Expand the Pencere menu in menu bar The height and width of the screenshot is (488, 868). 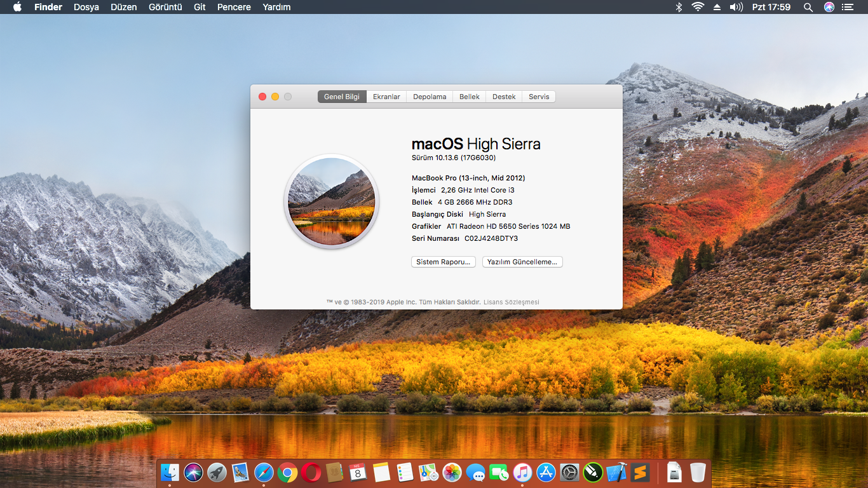point(234,7)
